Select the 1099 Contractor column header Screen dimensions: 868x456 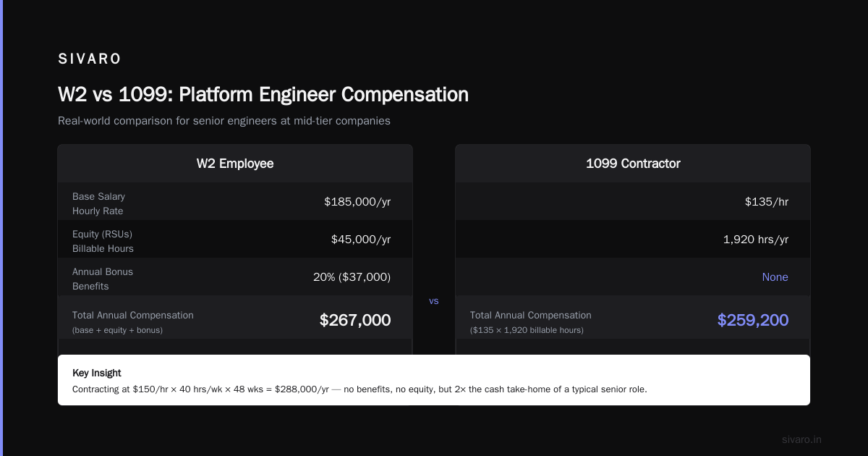(x=633, y=164)
